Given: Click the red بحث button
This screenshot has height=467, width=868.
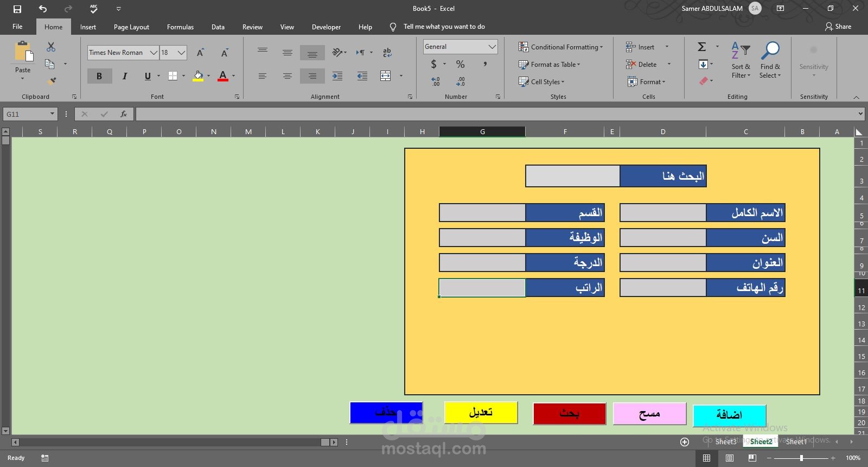Looking at the screenshot, I should [569, 414].
